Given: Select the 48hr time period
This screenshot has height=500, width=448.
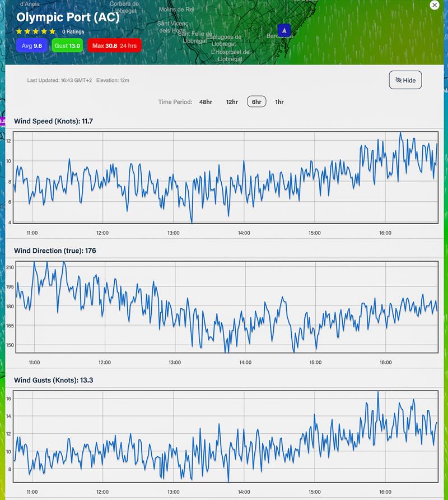Looking at the screenshot, I should [206, 102].
